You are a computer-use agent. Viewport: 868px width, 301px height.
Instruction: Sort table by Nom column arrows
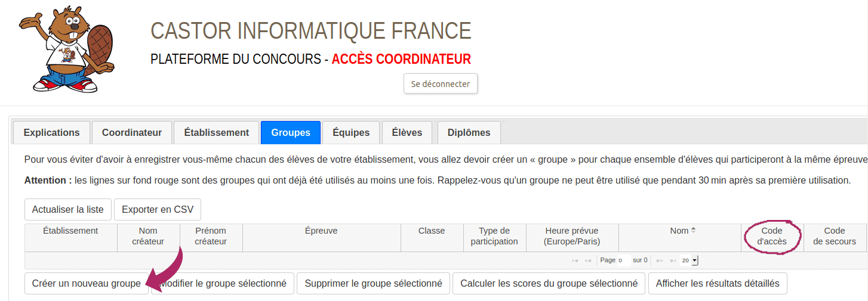coord(693,231)
